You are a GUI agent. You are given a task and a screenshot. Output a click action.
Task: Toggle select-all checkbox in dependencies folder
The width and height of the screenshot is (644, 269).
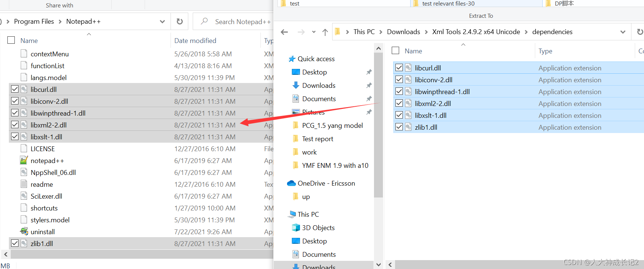pyautogui.click(x=395, y=50)
